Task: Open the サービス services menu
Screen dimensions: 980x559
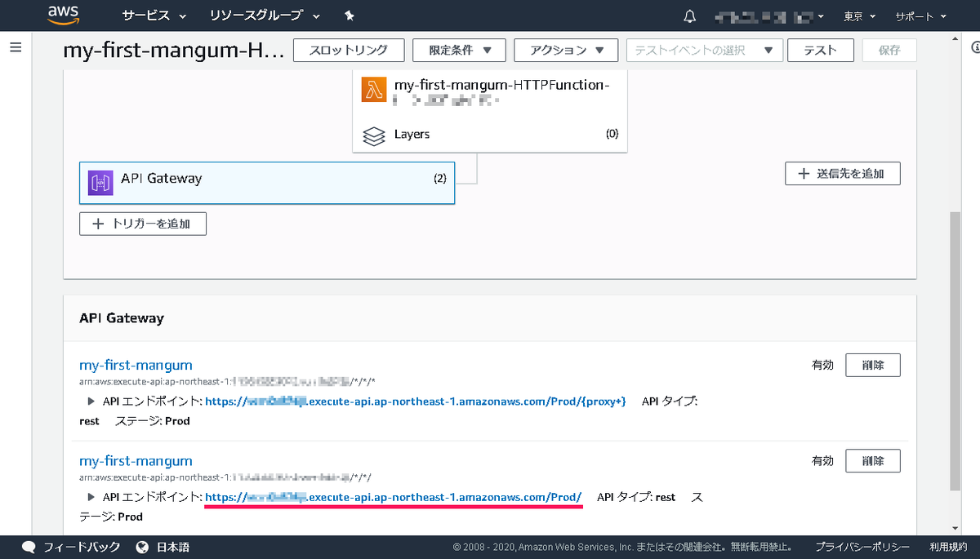Action: 154,16
